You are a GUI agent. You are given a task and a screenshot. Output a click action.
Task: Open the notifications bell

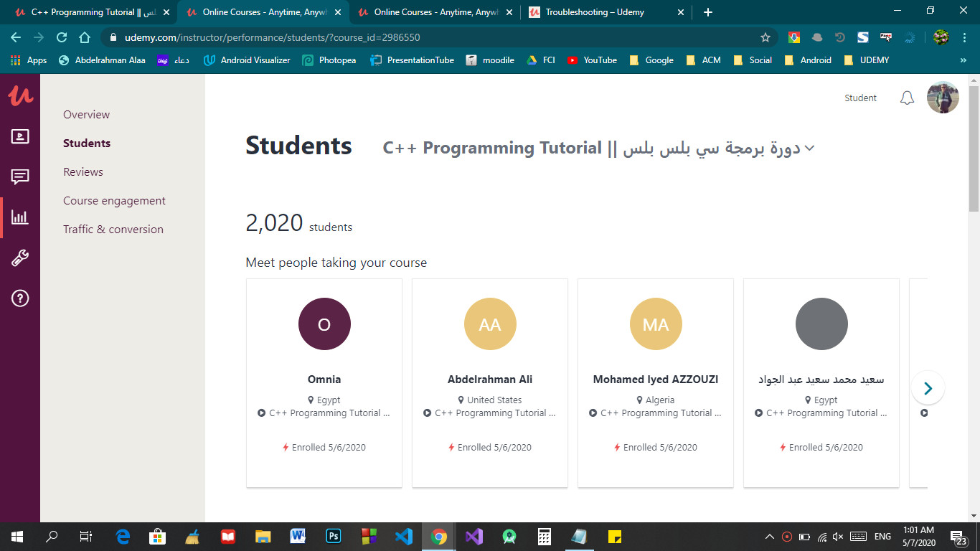tap(906, 98)
